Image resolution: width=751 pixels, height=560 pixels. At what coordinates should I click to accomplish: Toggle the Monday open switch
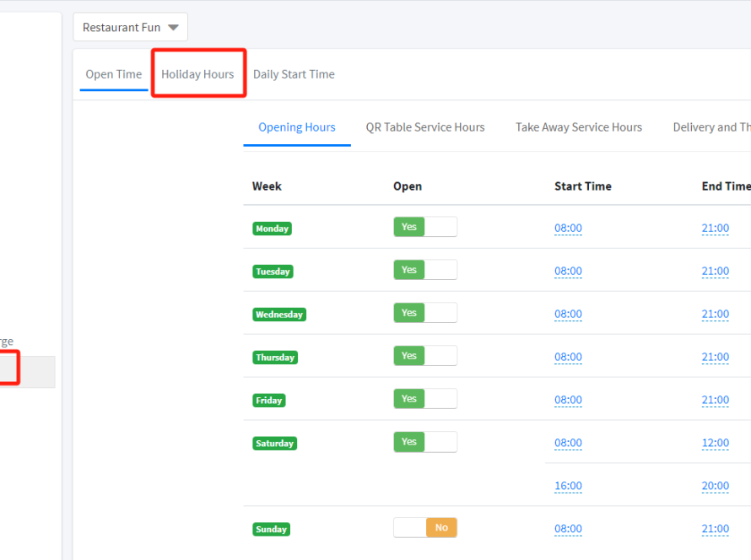pos(424,227)
